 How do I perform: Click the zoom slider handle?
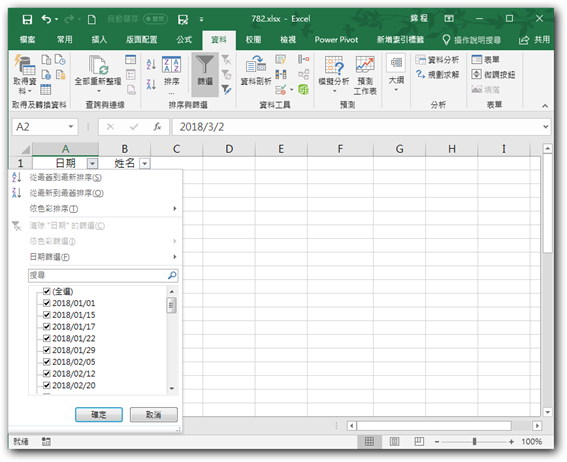474,441
